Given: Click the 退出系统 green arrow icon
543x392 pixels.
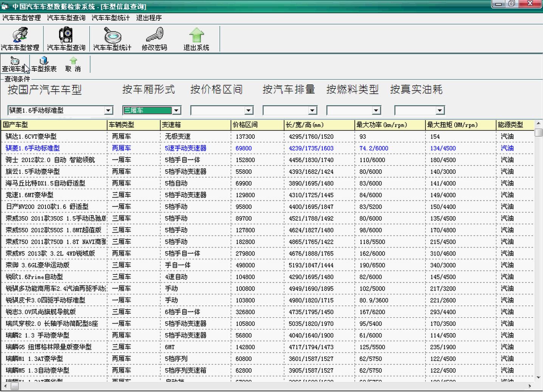Looking at the screenshot, I should (x=196, y=39).
